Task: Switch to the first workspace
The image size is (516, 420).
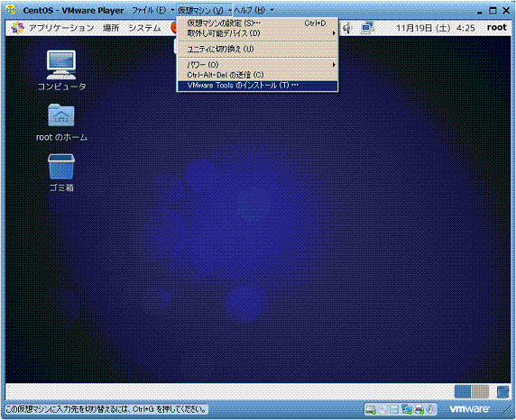Action: [x=463, y=392]
